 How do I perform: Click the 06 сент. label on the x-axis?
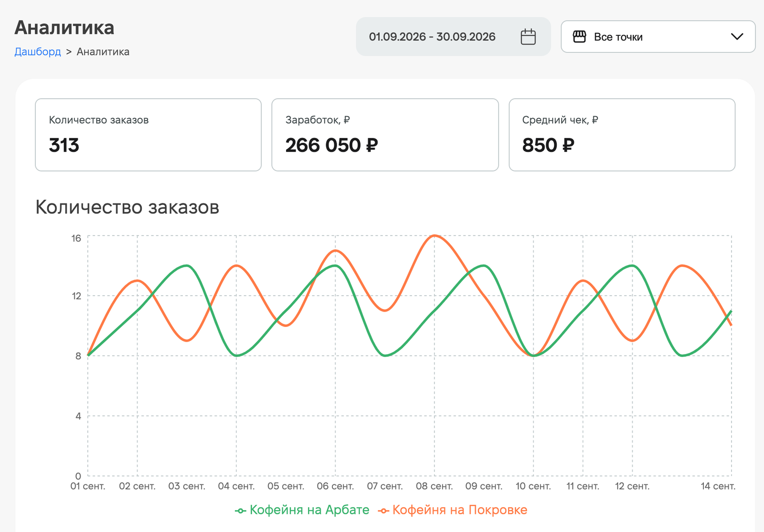335,486
